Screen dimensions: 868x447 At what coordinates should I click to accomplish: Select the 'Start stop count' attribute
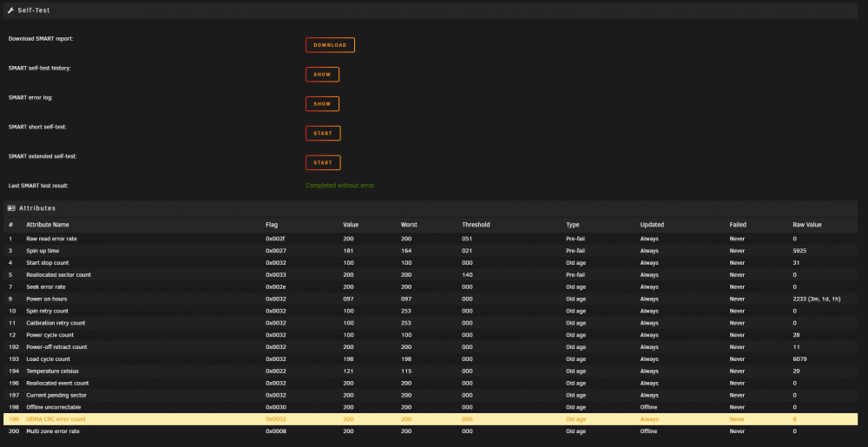click(431, 263)
